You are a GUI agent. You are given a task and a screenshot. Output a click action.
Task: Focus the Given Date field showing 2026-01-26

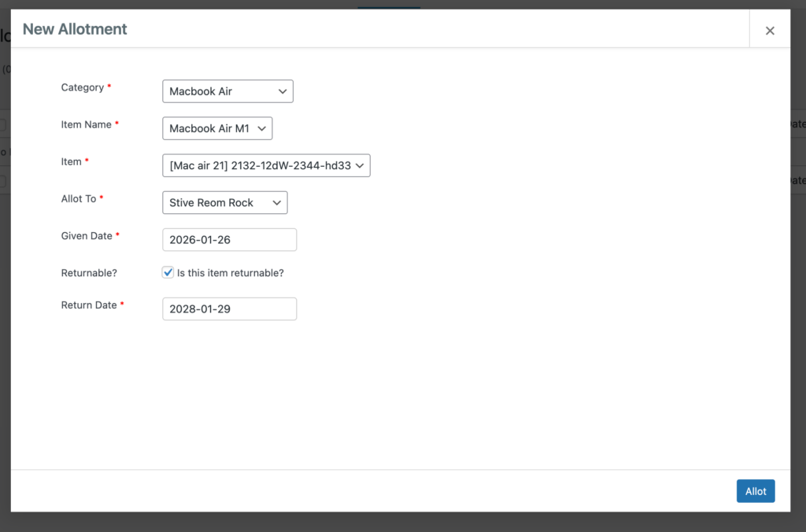[229, 240]
